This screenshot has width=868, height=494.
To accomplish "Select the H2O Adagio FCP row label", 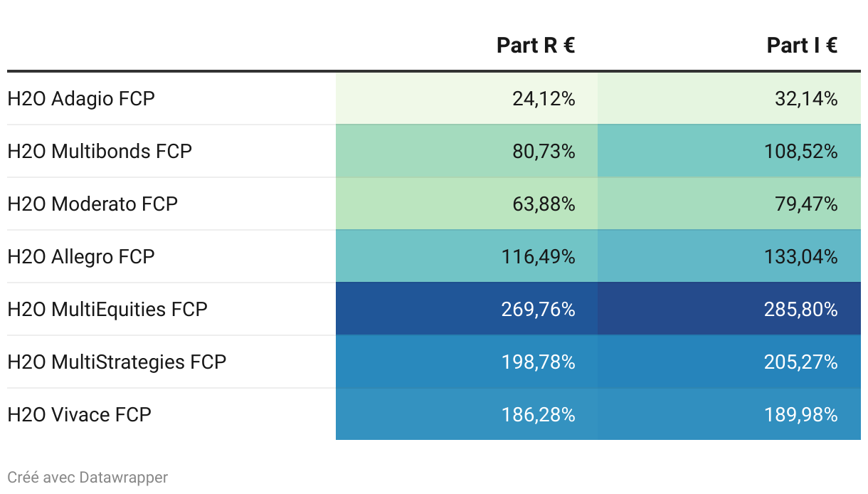I will point(81,99).
